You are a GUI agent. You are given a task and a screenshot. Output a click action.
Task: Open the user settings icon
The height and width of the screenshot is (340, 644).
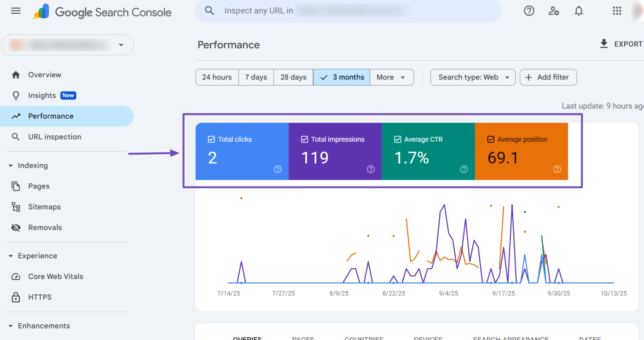(x=554, y=11)
